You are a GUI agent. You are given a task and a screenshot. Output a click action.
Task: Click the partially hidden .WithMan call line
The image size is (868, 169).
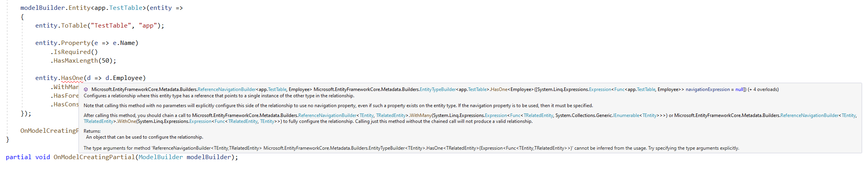tap(64, 87)
